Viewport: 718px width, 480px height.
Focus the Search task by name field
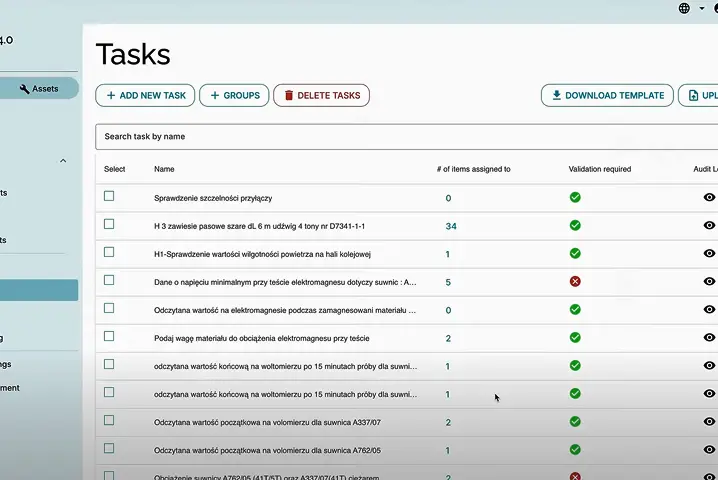[x=400, y=136]
